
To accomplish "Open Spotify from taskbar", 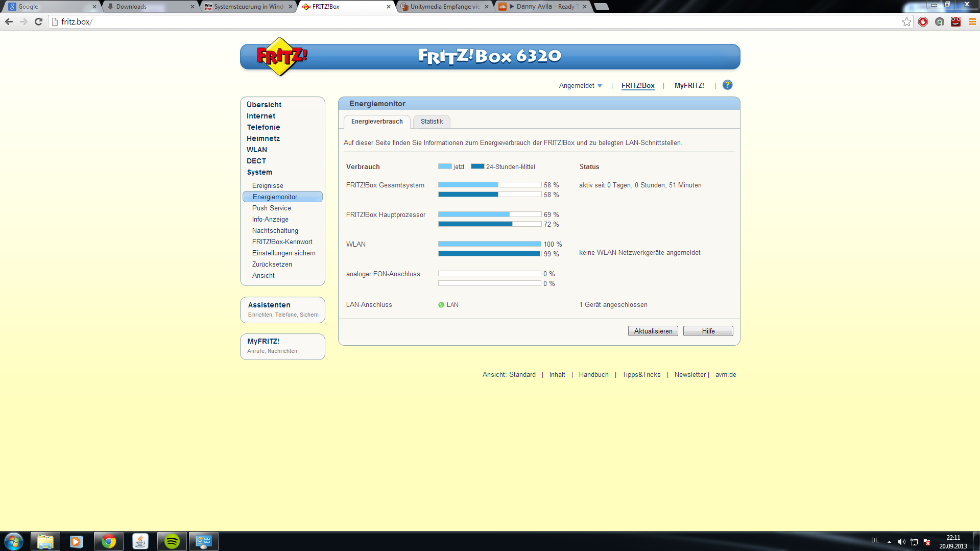I will point(172,541).
